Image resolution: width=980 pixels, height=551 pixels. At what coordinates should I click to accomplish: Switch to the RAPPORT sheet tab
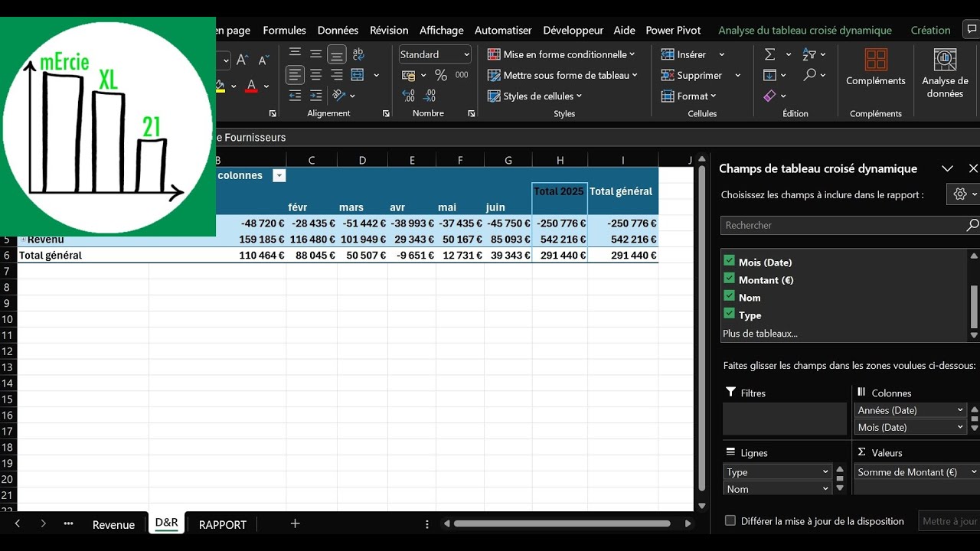pos(223,524)
